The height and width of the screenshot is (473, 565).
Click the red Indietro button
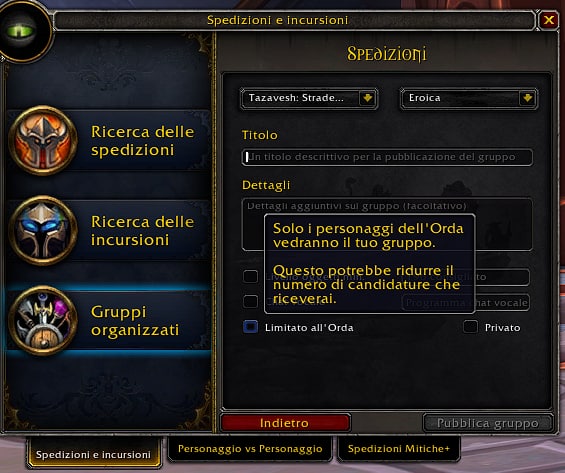tap(285, 423)
